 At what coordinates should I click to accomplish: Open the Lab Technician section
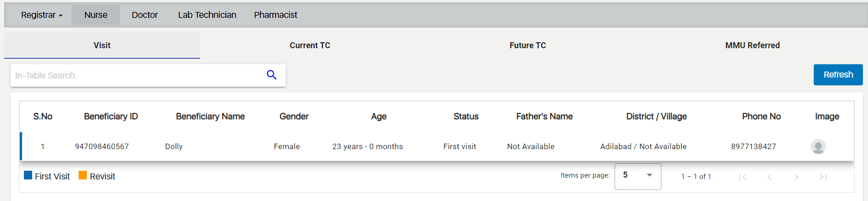207,15
